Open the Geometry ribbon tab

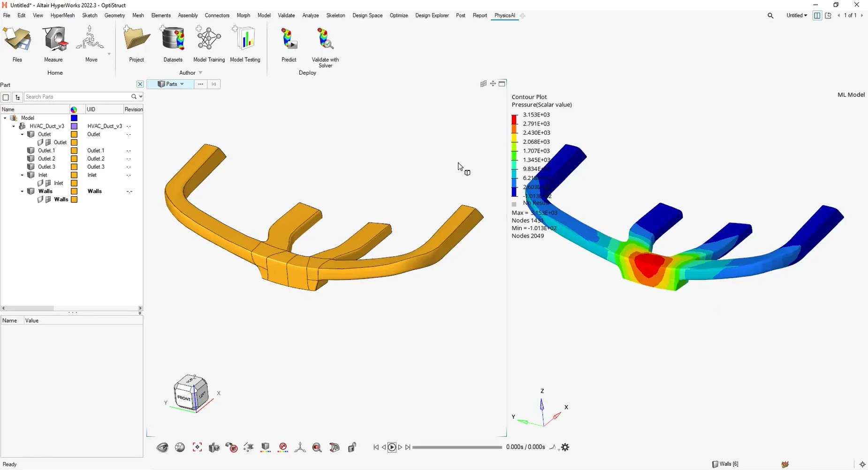pos(114,15)
